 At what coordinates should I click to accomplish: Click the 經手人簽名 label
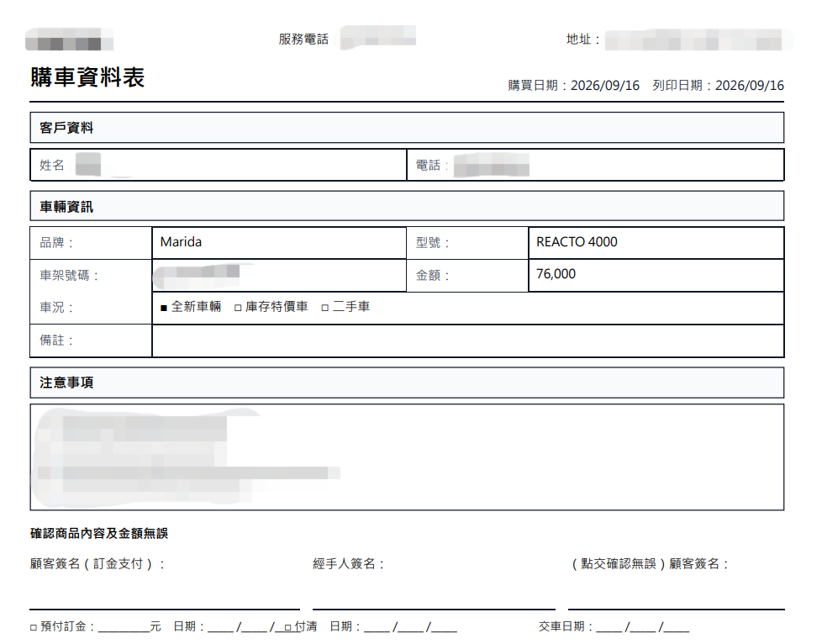coord(349,564)
